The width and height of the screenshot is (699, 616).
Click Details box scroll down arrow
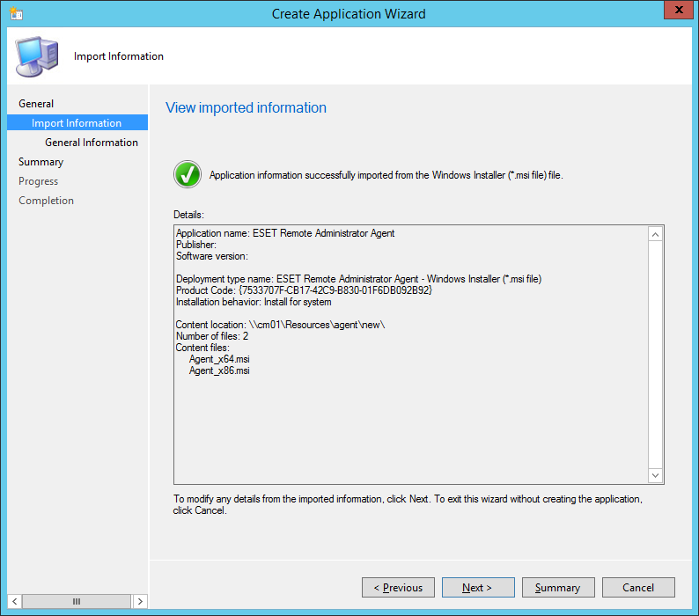tap(655, 475)
